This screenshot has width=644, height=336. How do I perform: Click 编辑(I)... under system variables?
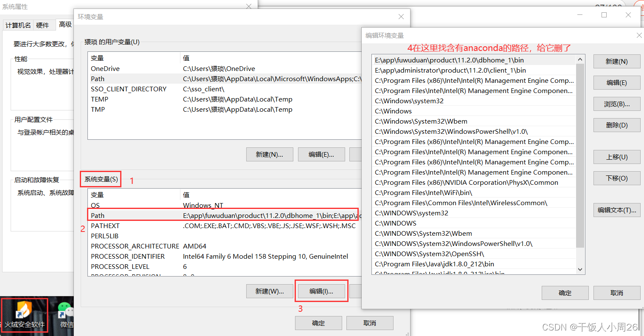[321, 291]
